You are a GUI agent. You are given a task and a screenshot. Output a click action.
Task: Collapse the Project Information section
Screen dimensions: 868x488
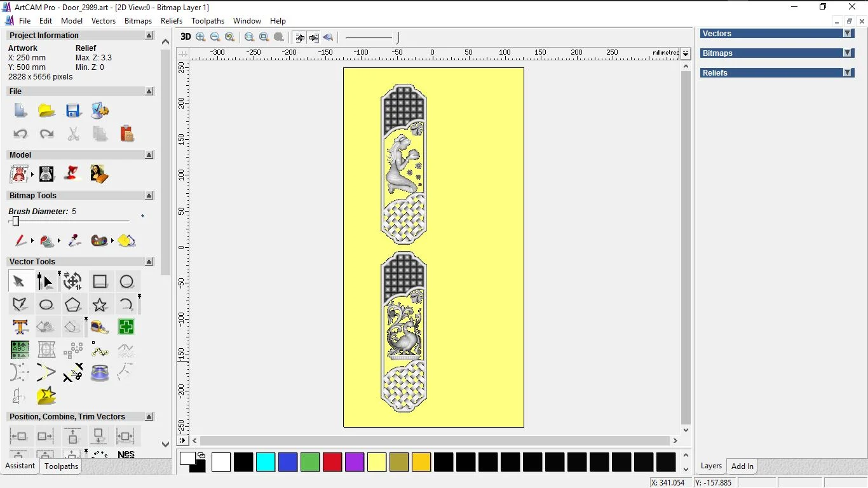click(x=149, y=36)
